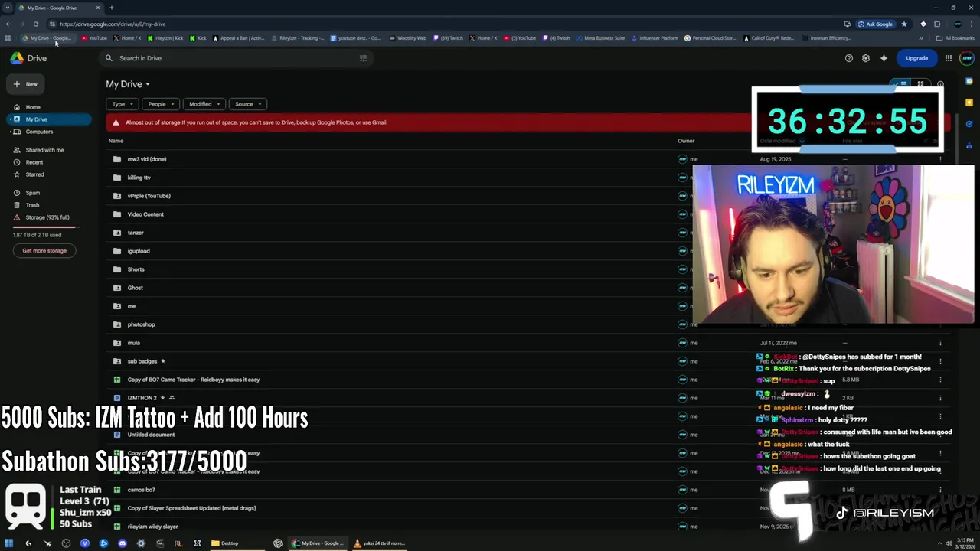Viewport: 980px width, 551px height.
Task: Reload the page in Chrome
Action: click(x=35, y=24)
